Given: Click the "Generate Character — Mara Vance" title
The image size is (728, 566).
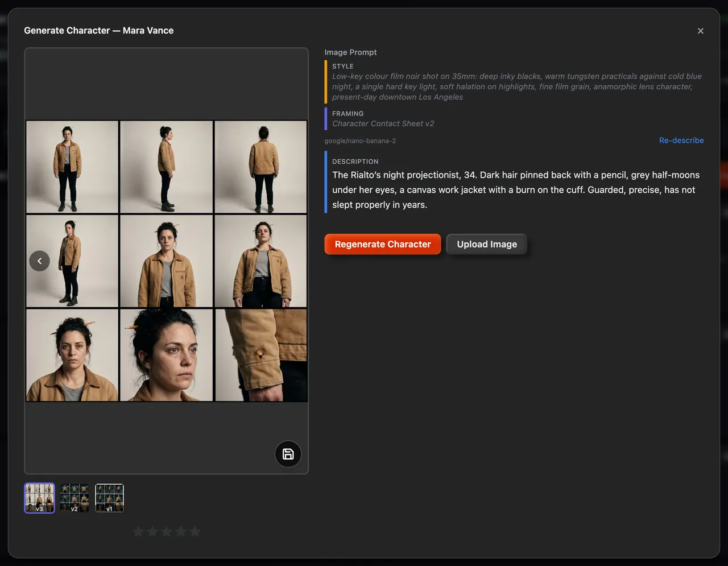Looking at the screenshot, I should point(99,31).
